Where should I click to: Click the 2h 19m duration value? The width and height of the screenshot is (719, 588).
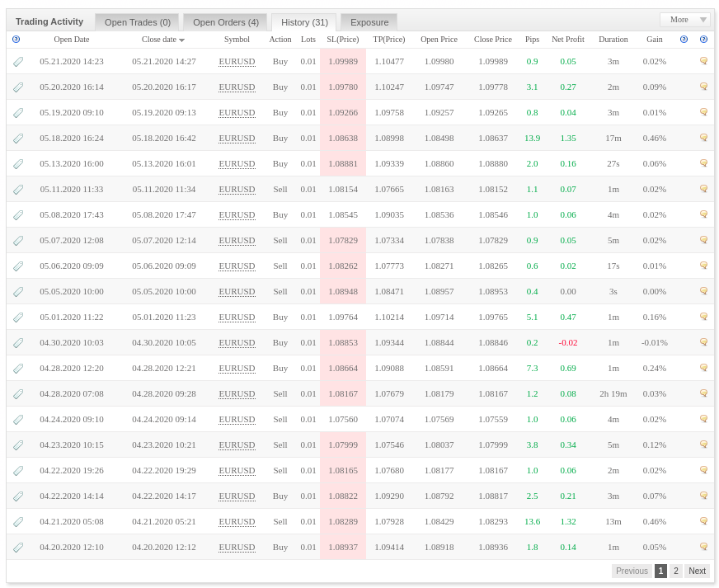coord(613,394)
